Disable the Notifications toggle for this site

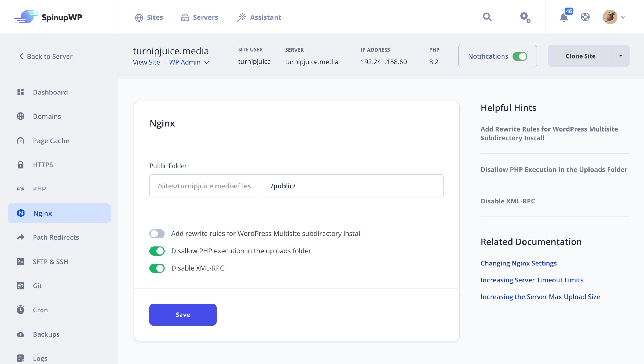pos(519,56)
